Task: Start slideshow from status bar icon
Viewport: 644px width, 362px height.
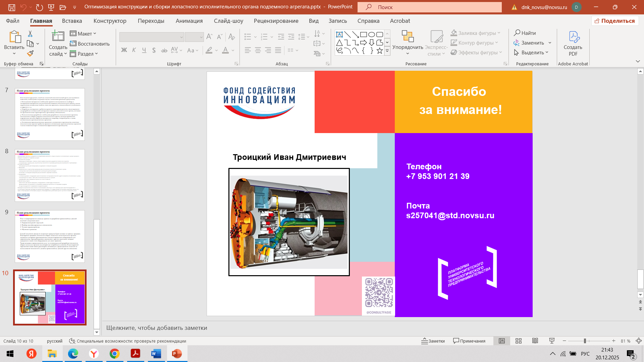Action: [552, 341]
